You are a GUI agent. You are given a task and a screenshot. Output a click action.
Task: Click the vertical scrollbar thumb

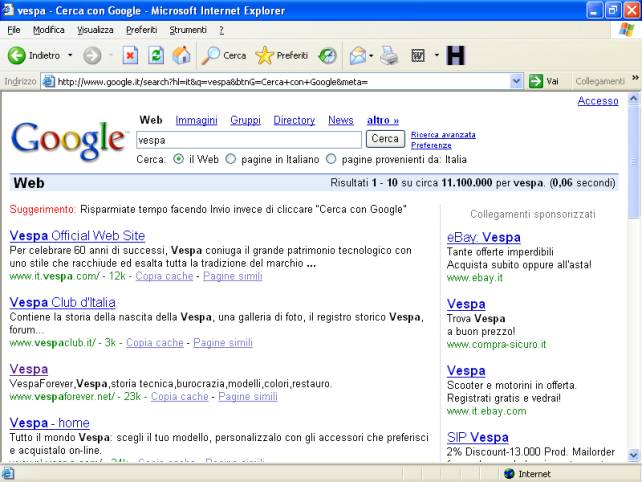(x=634, y=162)
